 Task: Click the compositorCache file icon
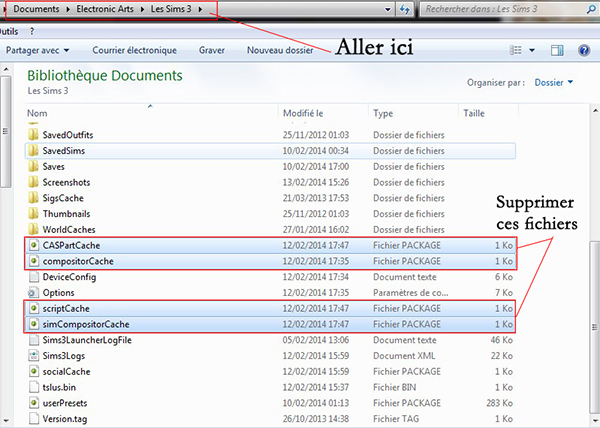(33, 261)
